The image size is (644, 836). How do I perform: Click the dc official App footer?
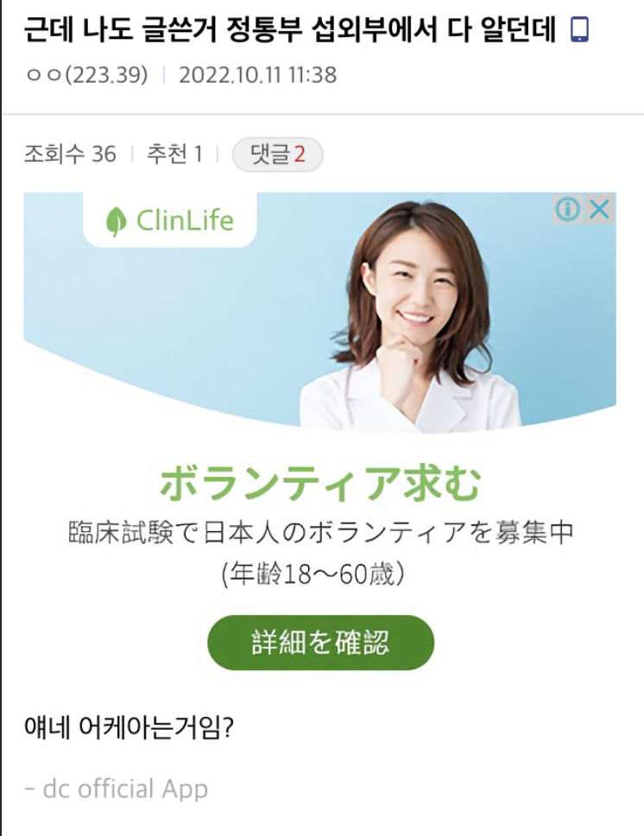click(117, 788)
